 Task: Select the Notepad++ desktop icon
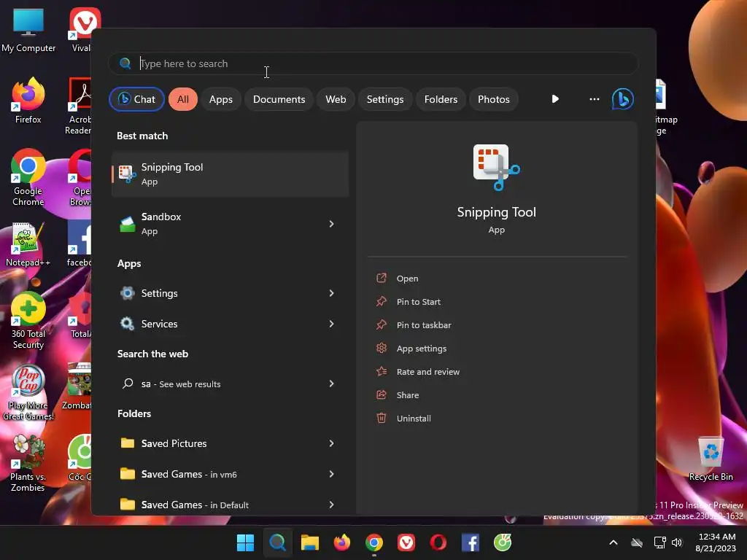(x=28, y=244)
